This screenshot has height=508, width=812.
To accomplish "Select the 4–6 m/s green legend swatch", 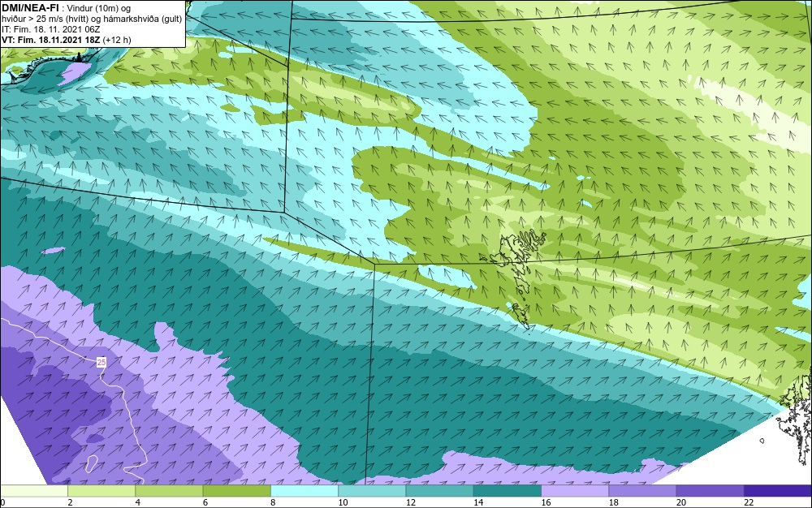I will (x=170, y=491).
